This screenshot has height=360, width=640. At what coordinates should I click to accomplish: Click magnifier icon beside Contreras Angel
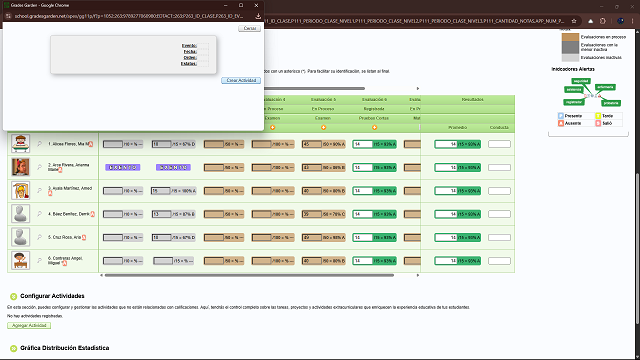pos(40,260)
